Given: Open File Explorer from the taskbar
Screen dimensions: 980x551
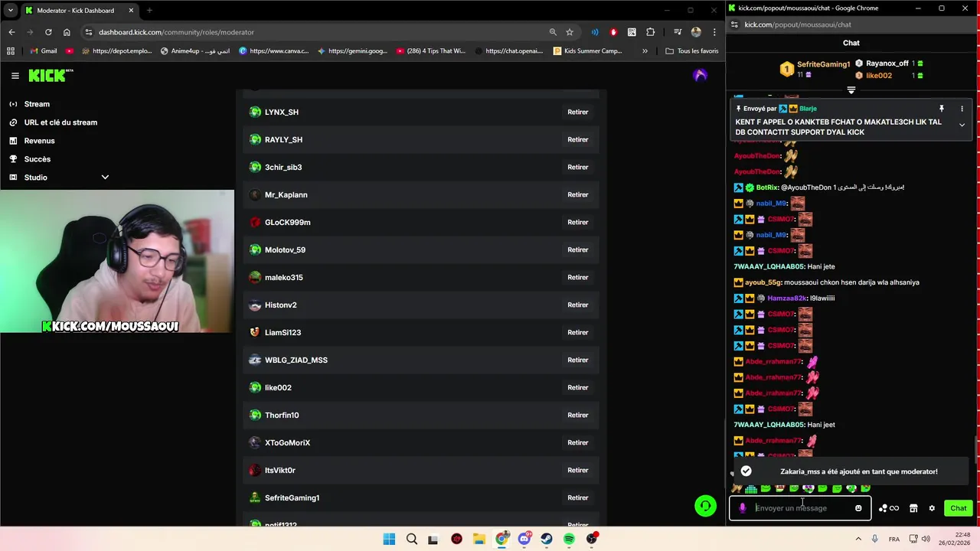Looking at the screenshot, I should 479,539.
